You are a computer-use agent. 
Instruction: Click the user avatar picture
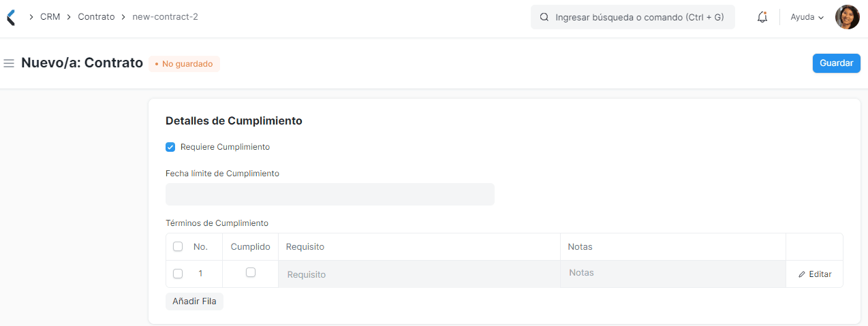tap(848, 17)
